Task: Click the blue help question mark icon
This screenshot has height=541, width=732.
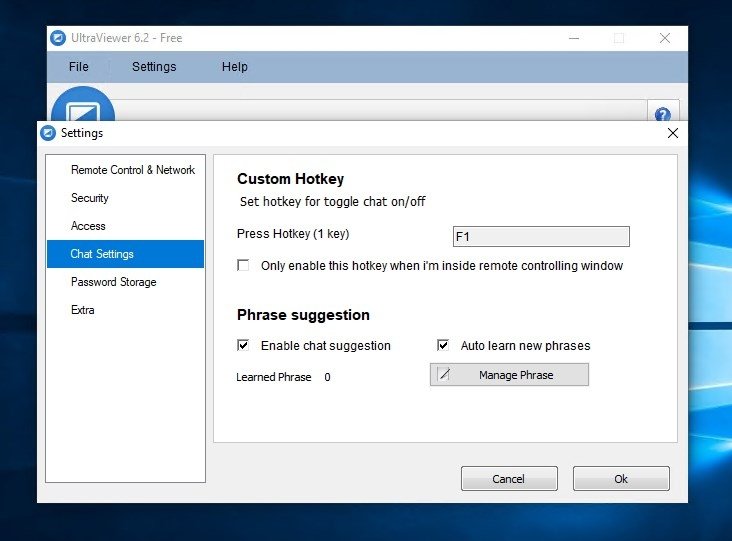Action: click(663, 113)
